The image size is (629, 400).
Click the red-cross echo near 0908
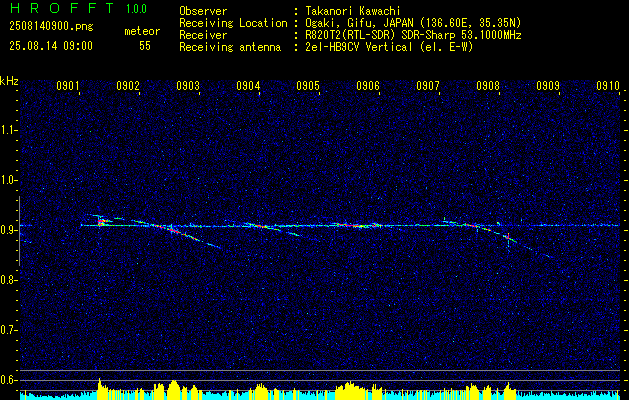[x=508, y=237]
